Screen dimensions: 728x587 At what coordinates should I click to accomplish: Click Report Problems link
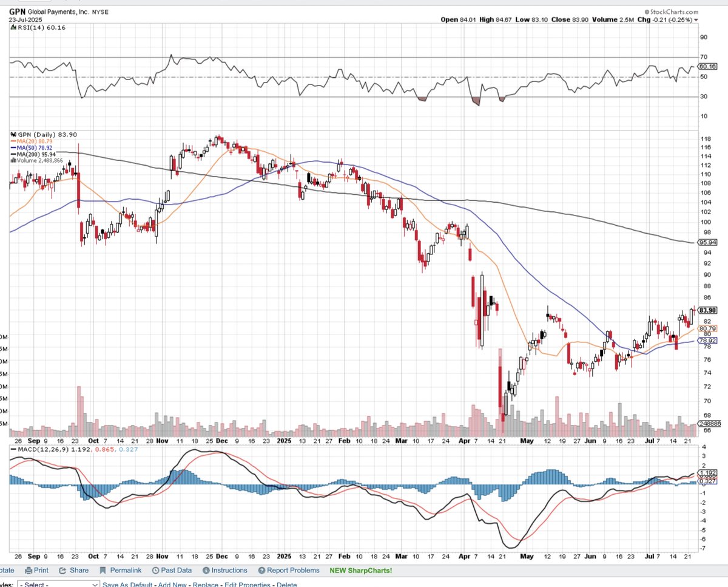click(293, 570)
